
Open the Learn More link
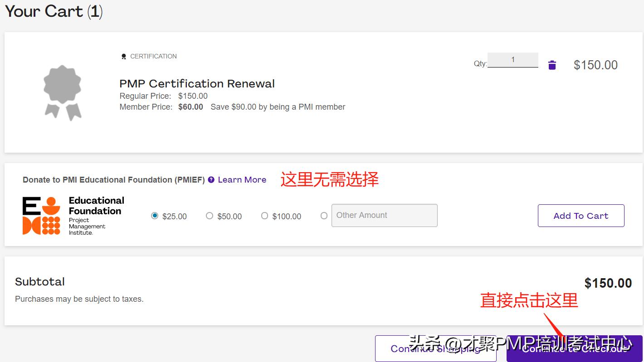click(x=242, y=179)
